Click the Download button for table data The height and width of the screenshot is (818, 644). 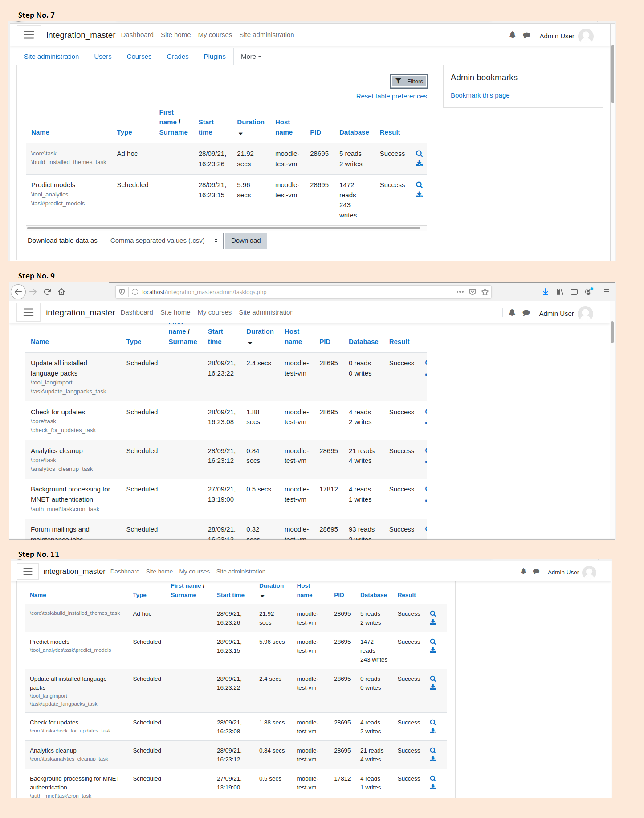[x=246, y=241]
